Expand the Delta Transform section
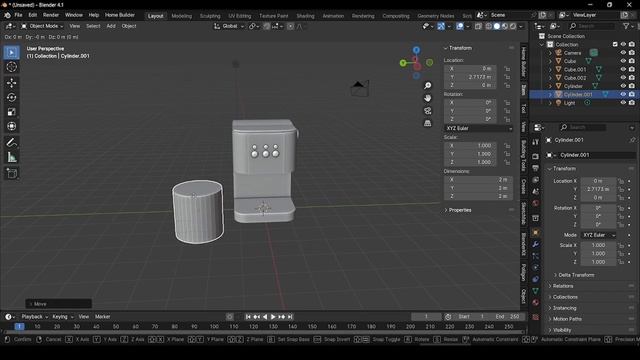Image resolution: width=640 pixels, height=360 pixels. click(x=576, y=275)
